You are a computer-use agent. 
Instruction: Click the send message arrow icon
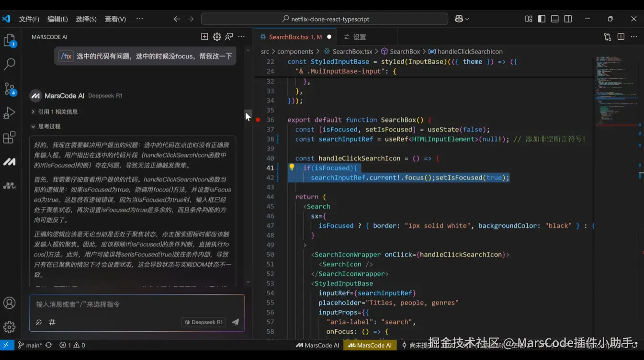pos(235,322)
